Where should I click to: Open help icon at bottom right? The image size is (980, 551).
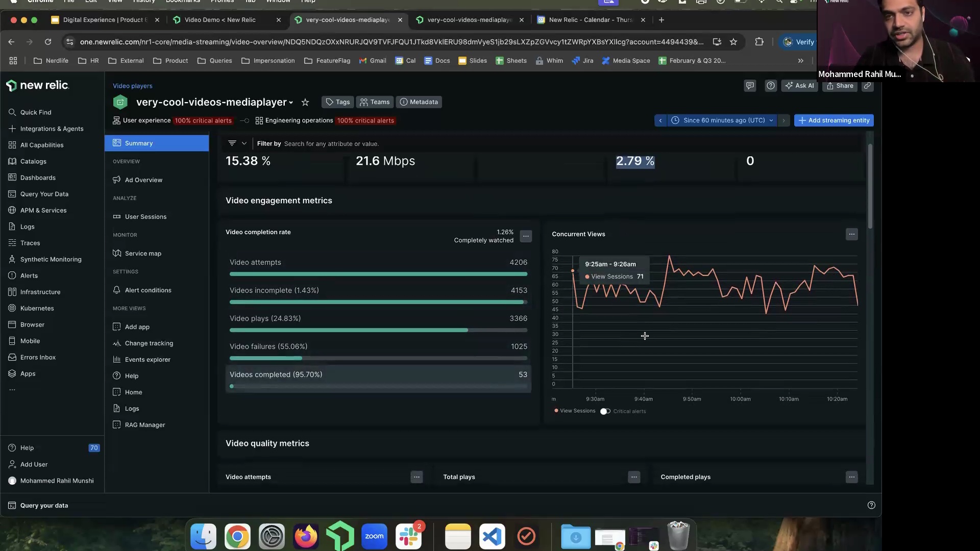(871, 505)
